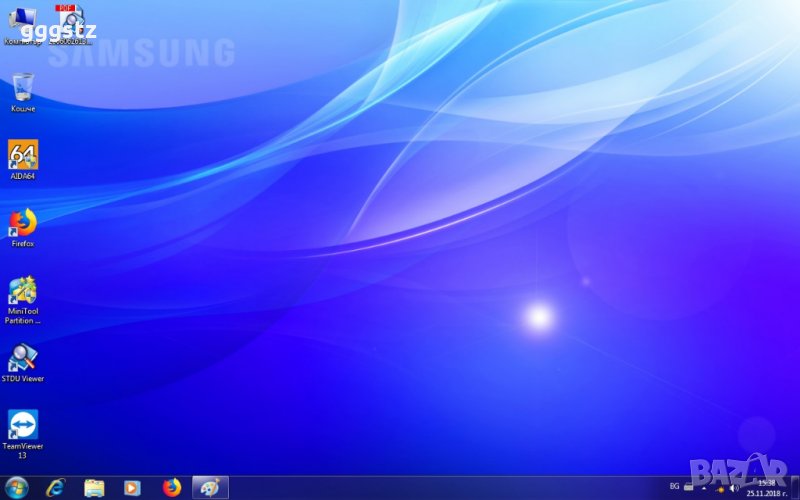The height and width of the screenshot is (500, 800).
Task: Open Windows Media Player on taskbar
Action: tap(132, 487)
